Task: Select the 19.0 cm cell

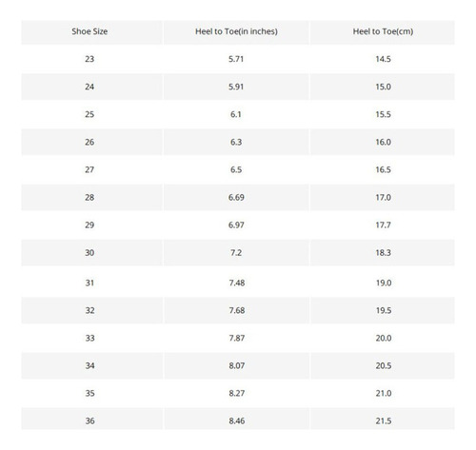Action: [x=384, y=283]
